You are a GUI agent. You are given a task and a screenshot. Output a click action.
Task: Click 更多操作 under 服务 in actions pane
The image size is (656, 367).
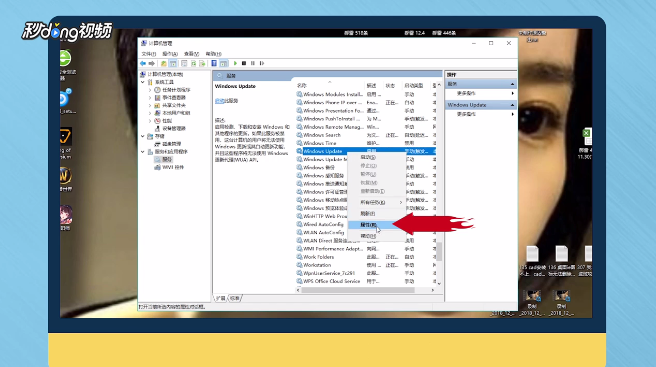click(x=466, y=93)
